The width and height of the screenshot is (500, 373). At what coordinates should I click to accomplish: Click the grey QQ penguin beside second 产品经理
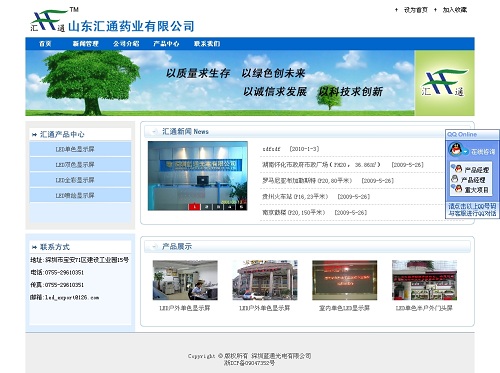coord(455,179)
